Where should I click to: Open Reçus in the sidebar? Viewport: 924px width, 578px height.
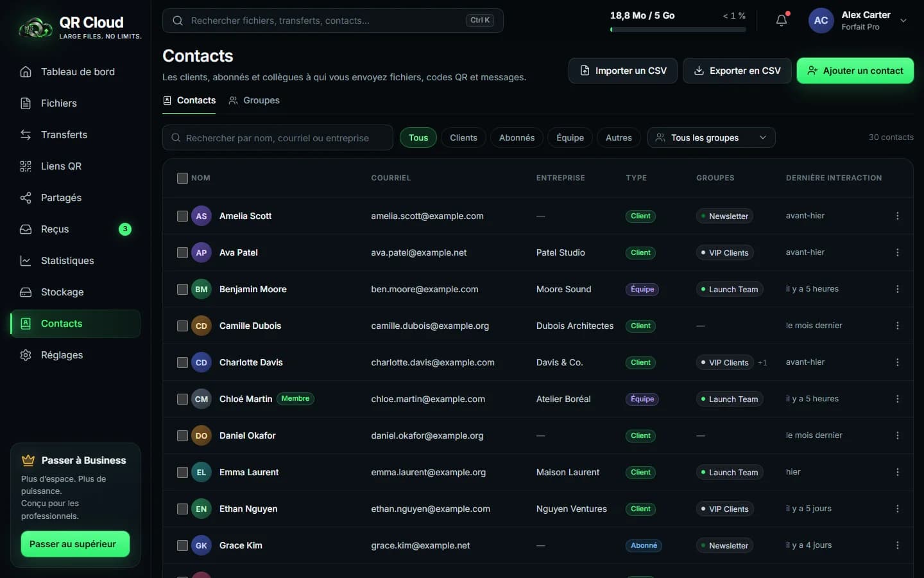pos(76,229)
